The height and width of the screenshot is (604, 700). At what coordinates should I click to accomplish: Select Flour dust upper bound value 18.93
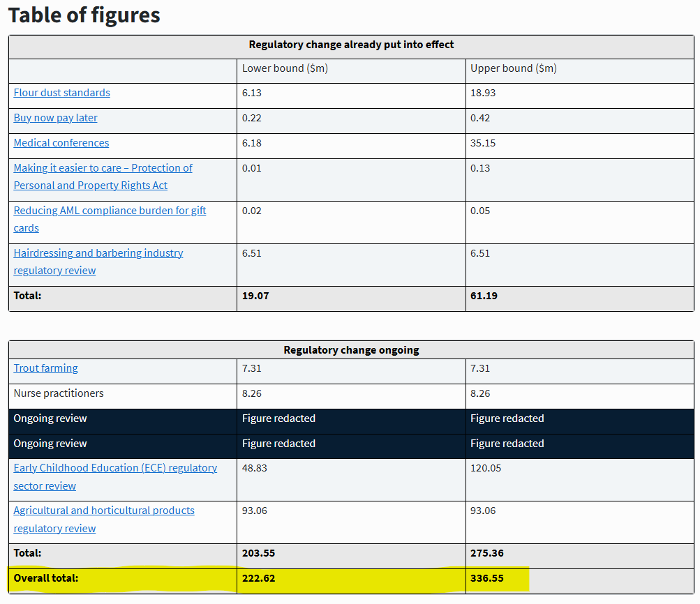click(x=483, y=93)
